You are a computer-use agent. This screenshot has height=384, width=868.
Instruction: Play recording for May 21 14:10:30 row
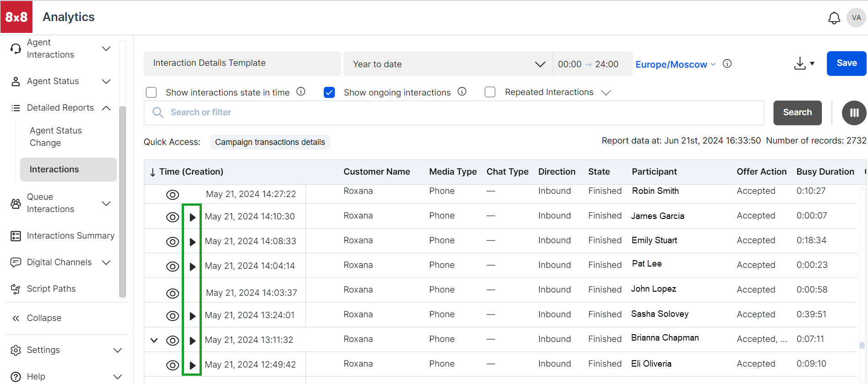(192, 217)
